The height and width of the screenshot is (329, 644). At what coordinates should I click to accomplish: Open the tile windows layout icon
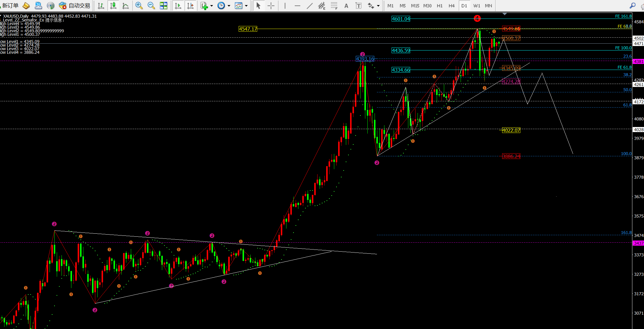pyautogui.click(x=163, y=5)
